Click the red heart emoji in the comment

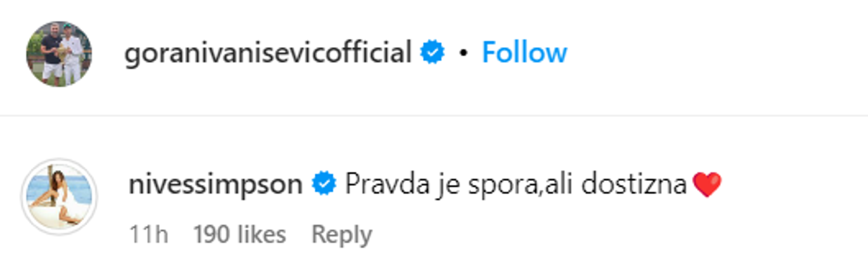point(707,184)
